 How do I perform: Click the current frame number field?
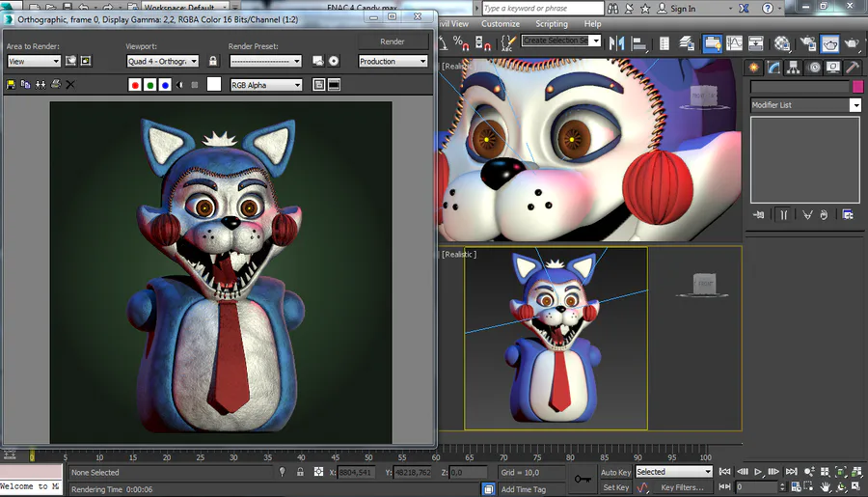(x=756, y=487)
